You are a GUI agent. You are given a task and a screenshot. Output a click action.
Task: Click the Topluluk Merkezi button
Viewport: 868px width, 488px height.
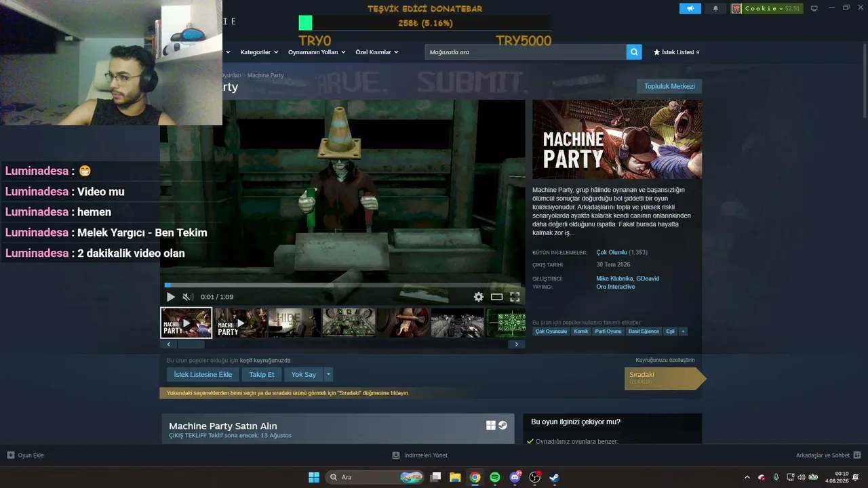(669, 86)
